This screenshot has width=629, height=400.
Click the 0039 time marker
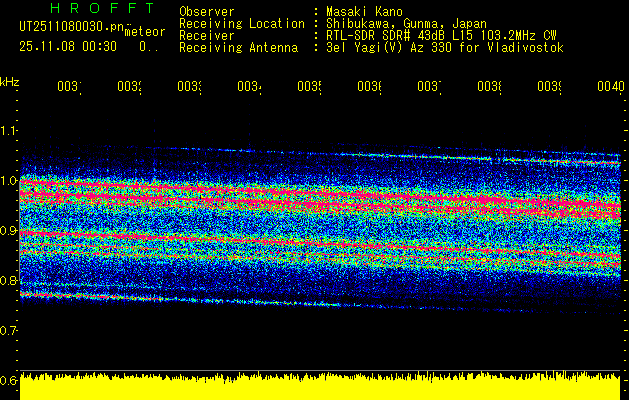tap(550, 86)
